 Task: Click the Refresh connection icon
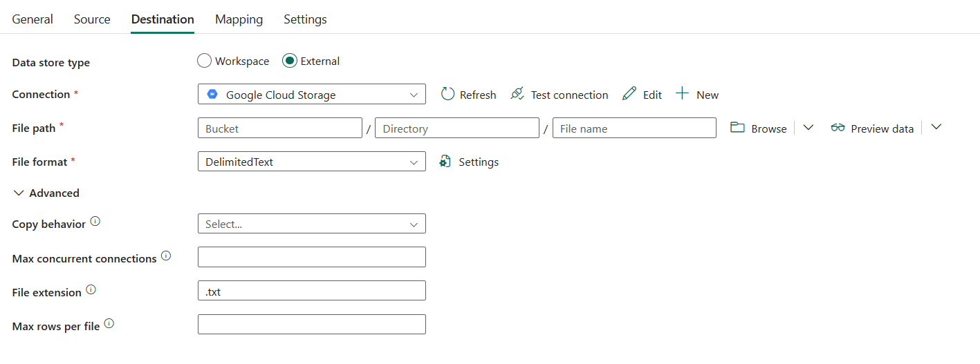447,94
